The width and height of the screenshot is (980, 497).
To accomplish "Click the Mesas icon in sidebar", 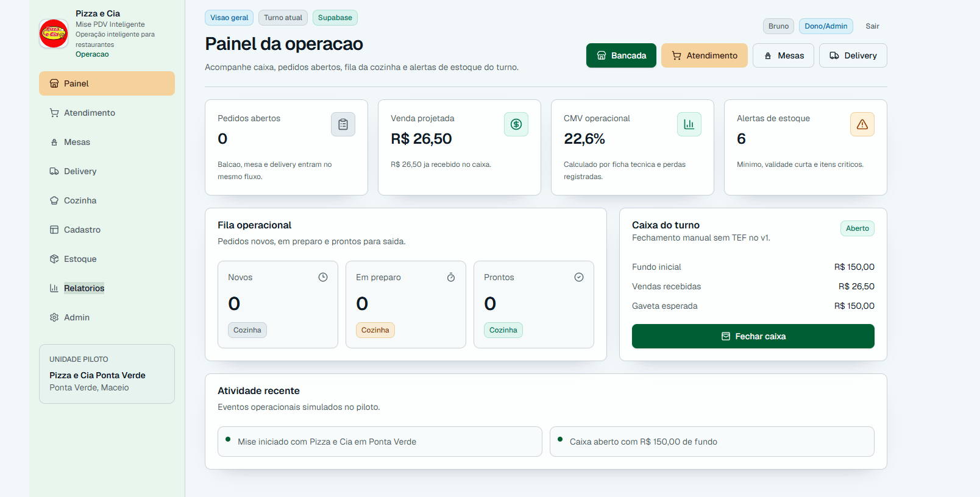I will [54, 142].
